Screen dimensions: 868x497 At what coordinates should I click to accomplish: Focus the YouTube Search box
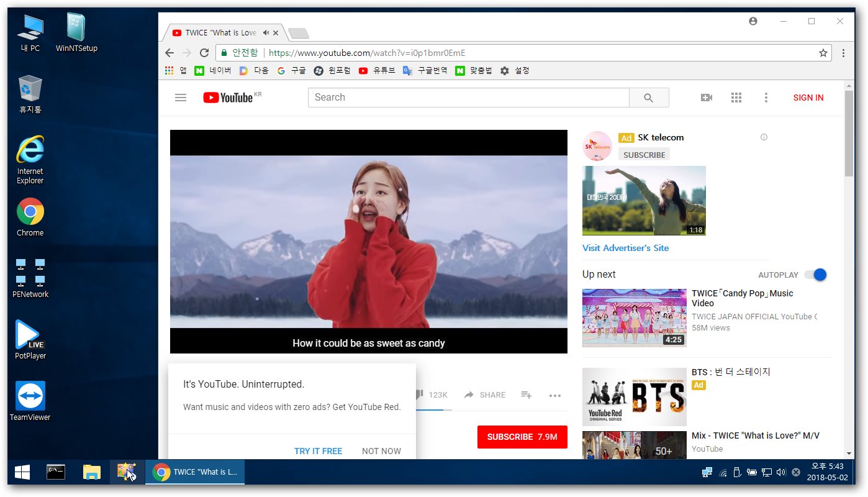click(x=469, y=98)
